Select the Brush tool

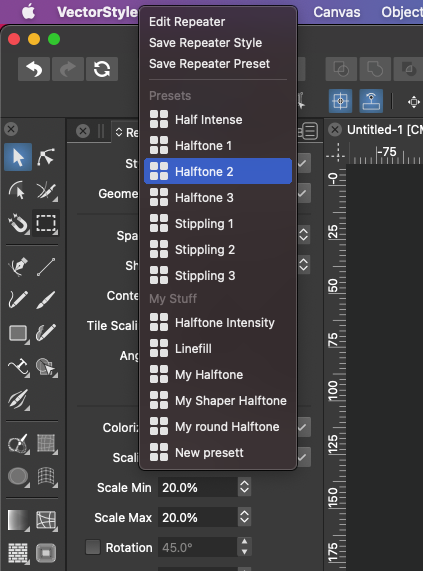46,300
